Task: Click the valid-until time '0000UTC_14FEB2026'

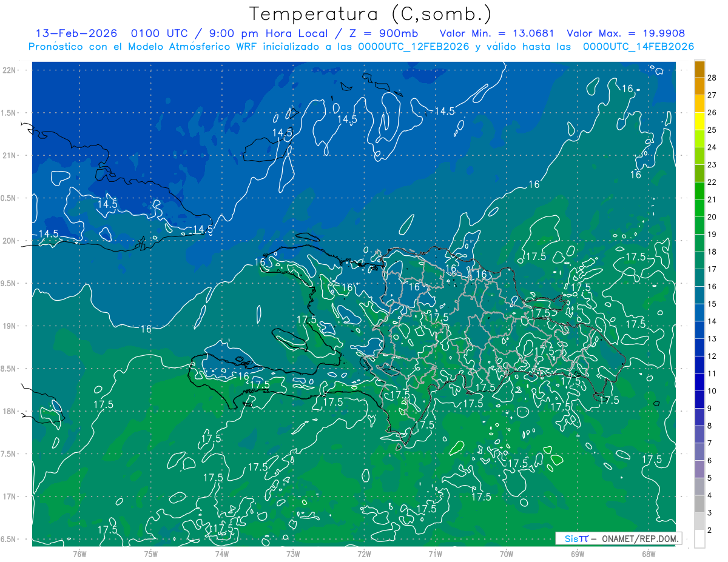Action: coord(638,47)
